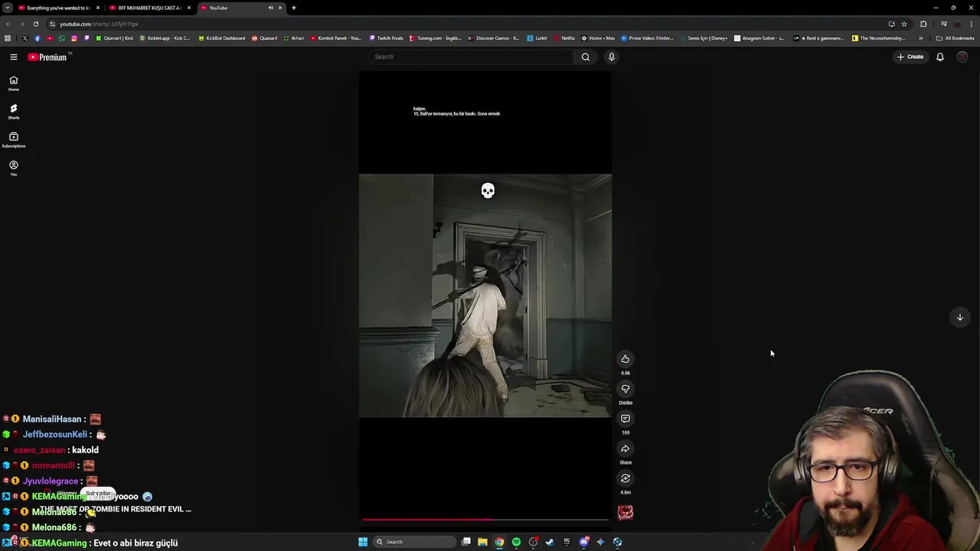The image size is (980, 551).
Task: Open the tab search dropdown arrow
Action: tap(7, 8)
